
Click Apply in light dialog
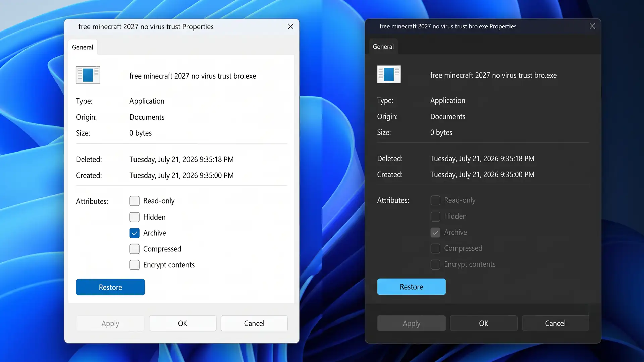click(110, 323)
